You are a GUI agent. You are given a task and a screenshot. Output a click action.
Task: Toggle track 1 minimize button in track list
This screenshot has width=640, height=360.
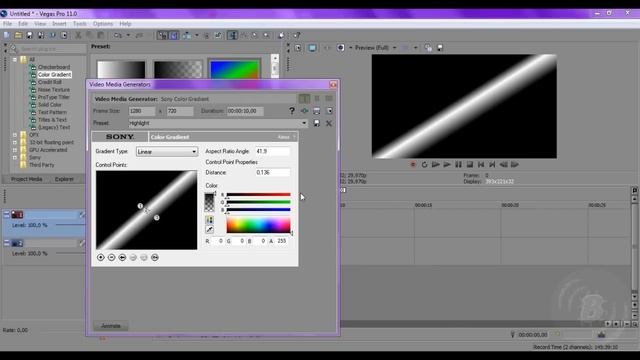[7, 214]
